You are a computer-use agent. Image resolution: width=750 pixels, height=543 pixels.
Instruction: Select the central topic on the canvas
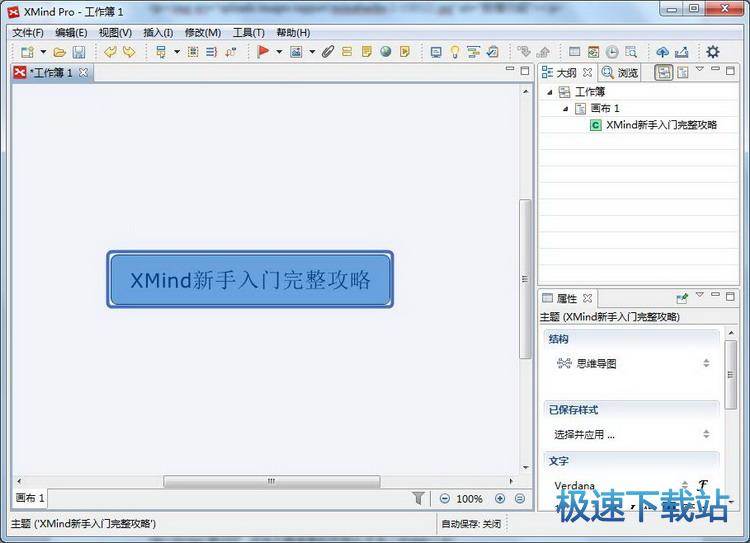click(250, 279)
